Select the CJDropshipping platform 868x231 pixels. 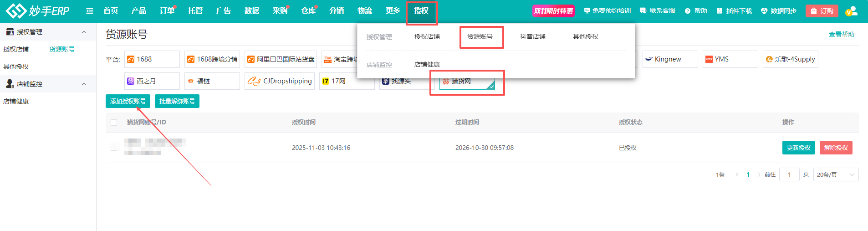[x=280, y=81]
